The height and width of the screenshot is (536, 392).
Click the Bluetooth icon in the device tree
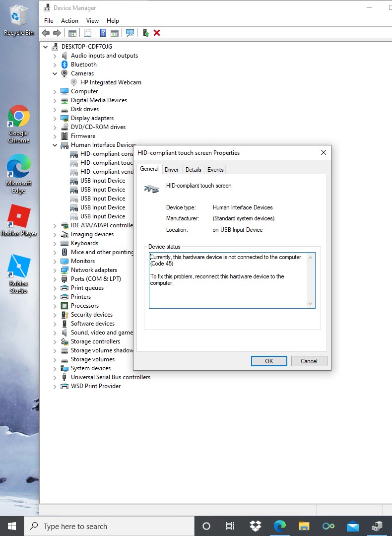click(x=64, y=64)
